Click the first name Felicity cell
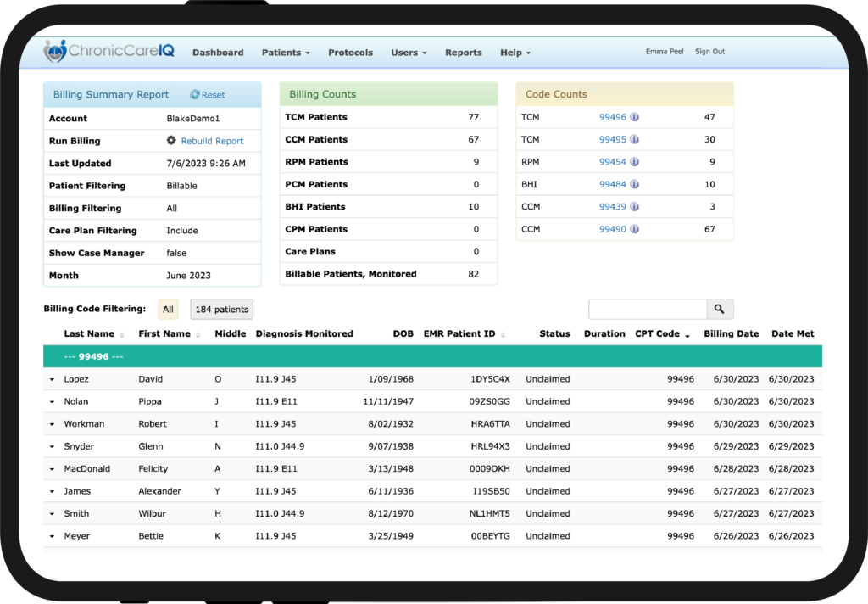Viewport: 868px width, 604px height. [x=153, y=469]
